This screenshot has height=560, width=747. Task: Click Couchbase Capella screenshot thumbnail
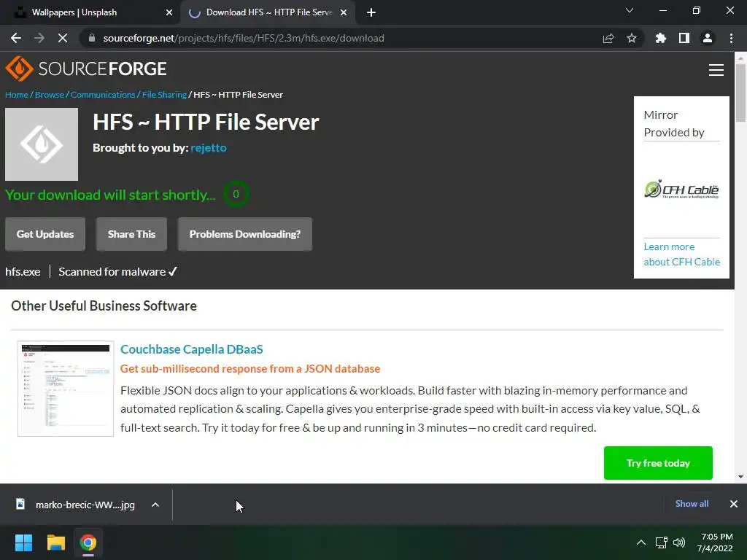pyautogui.click(x=66, y=389)
